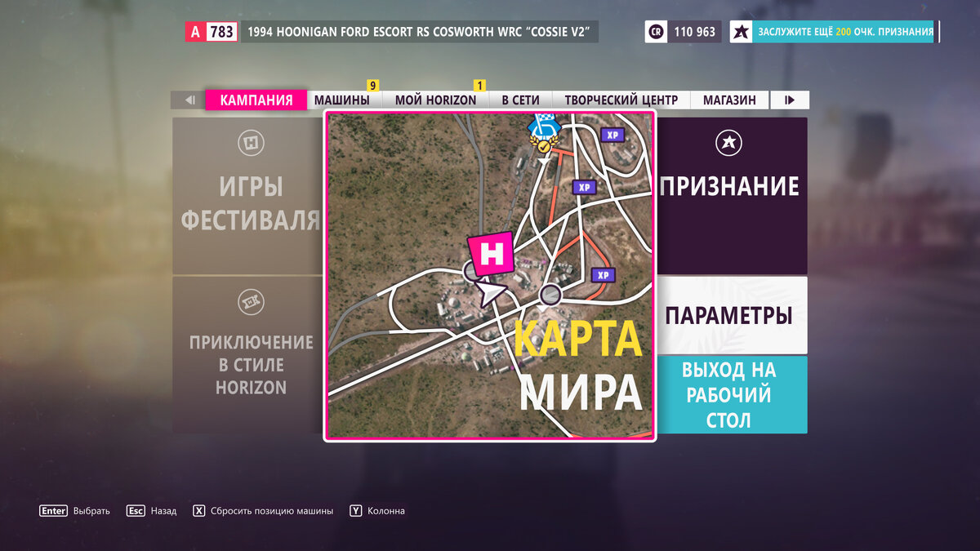Viewport: 980px width, 551px height.
Task: Click the star icon in the accolade banner
Action: [741, 30]
